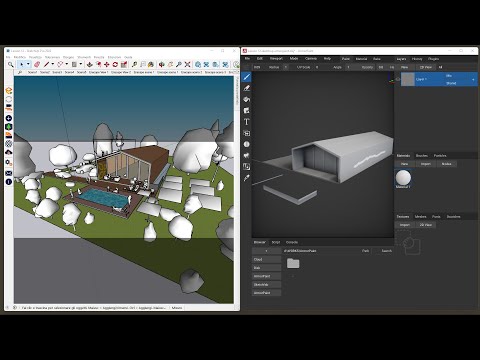Toggle visibility eye of Layer 1

tap(397, 79)
